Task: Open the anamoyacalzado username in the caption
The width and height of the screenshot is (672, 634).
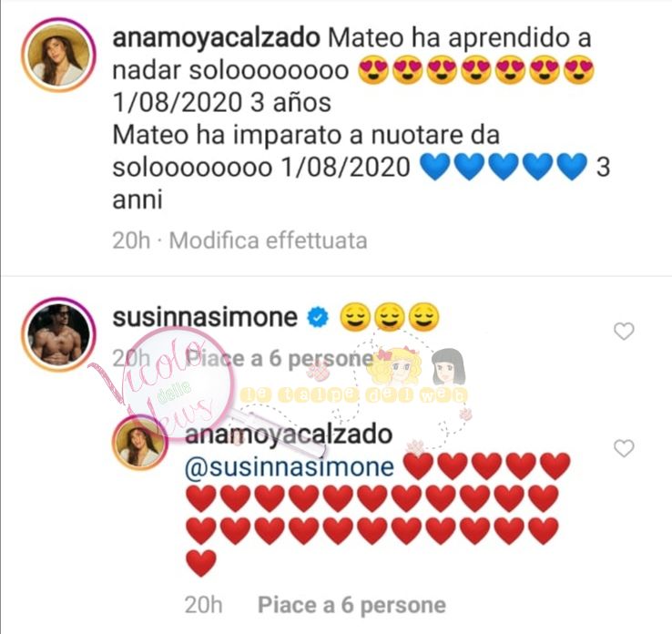Action: (216, 37)
